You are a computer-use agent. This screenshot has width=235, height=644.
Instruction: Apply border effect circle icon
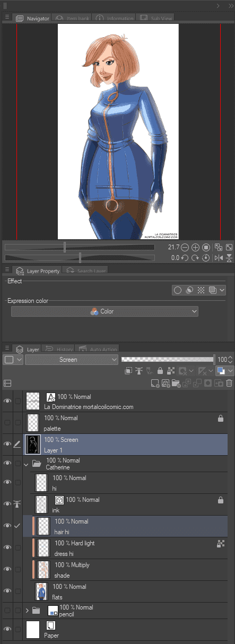coord(178,290)
